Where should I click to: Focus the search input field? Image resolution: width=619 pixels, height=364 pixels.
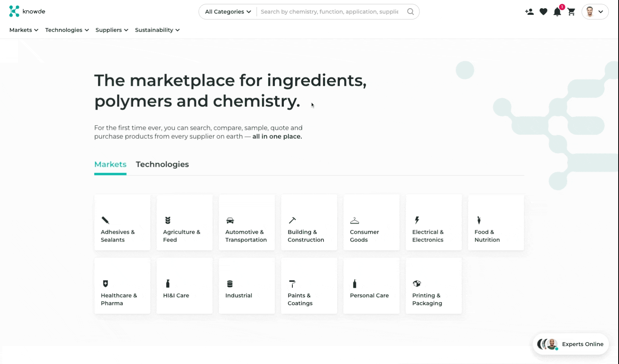point(330,12)
